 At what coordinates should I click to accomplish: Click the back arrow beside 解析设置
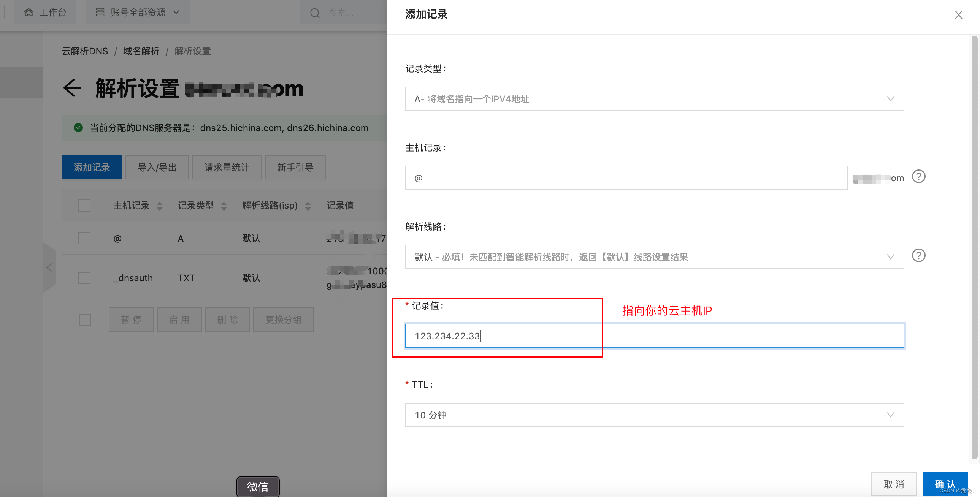pos(72,88)
